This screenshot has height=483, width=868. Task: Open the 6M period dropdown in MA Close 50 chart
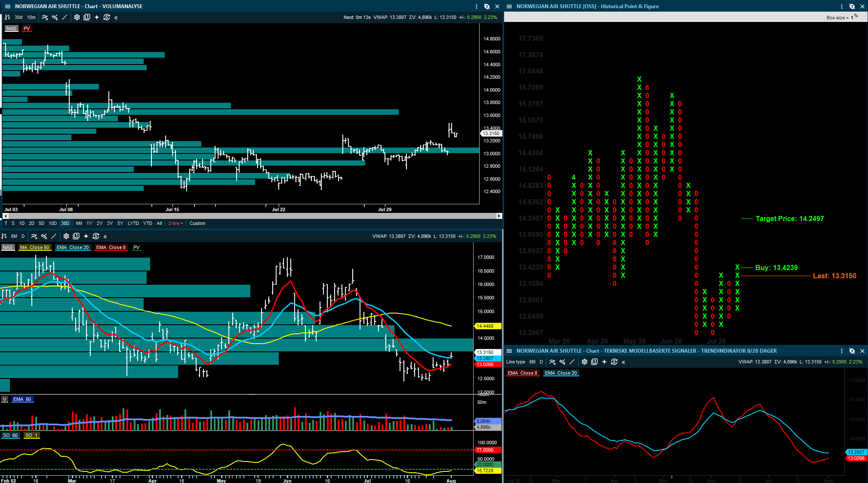(x=14, y=236)
